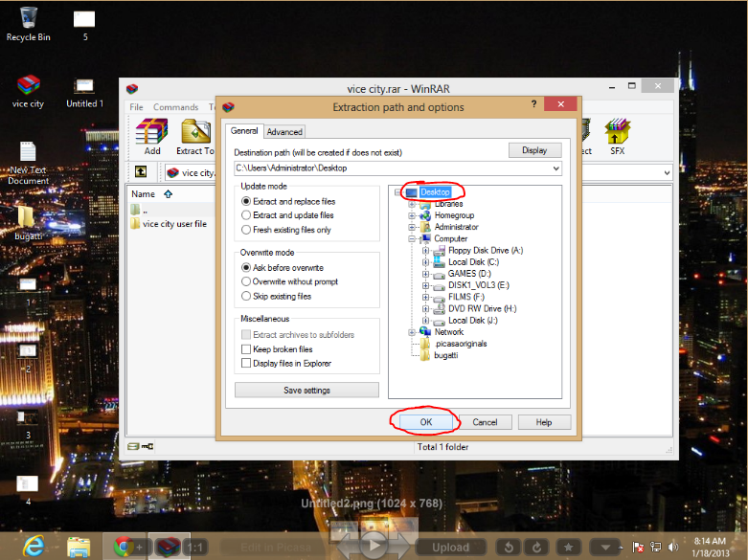Expand the Administrator tree node
The image size is (748, 560).
[x=411, y=227]
